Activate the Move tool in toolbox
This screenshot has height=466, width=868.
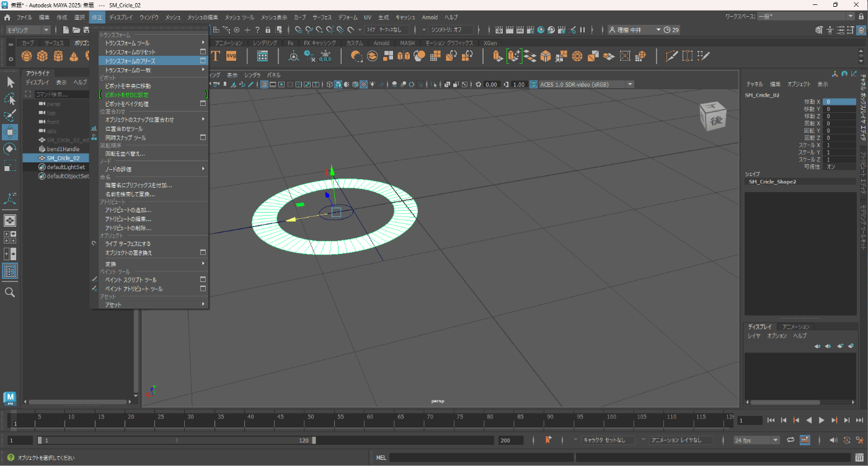[x=10, y=132]
